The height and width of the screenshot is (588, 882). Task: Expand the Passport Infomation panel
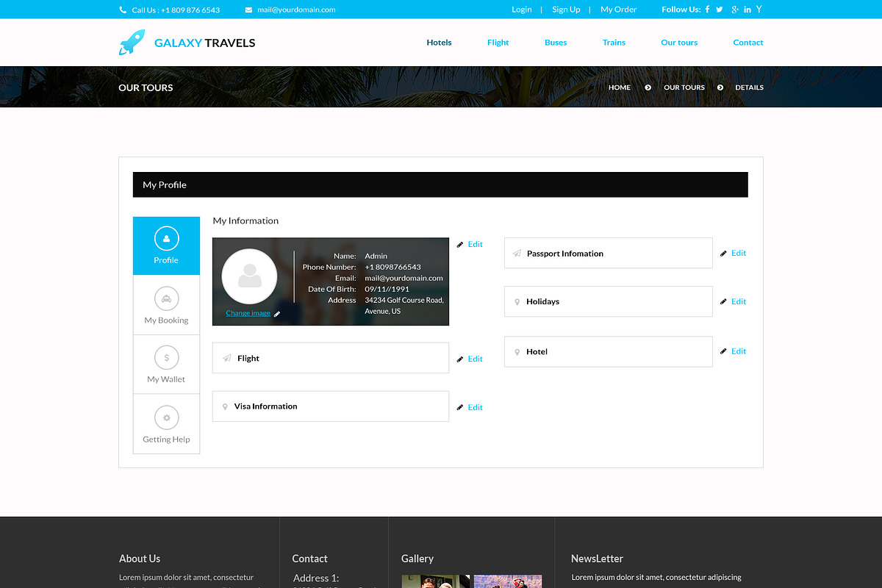609,253
